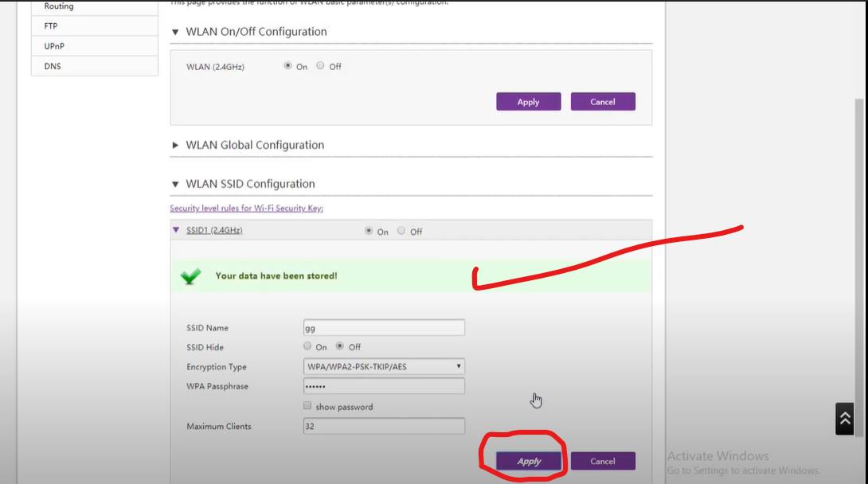868x484 pixels.
Task: Click the scroll-to-top double chevron icon
Action: coord(844,419)
